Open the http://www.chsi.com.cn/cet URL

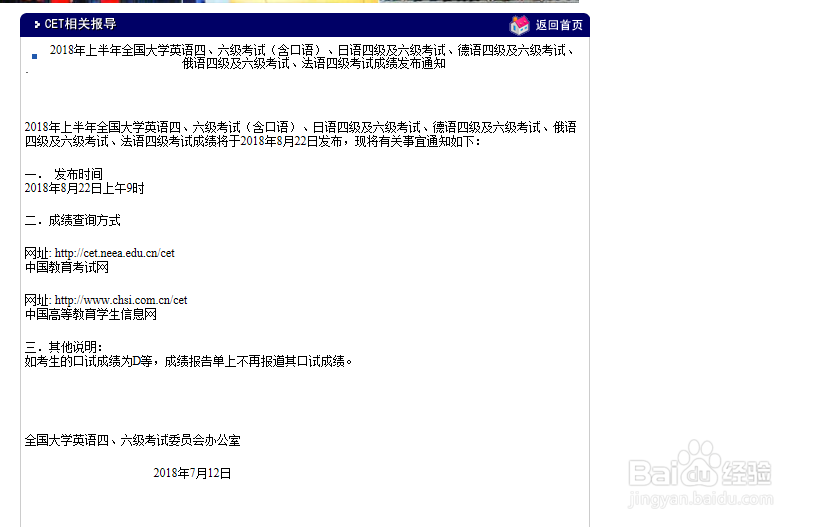click(121, 300)
